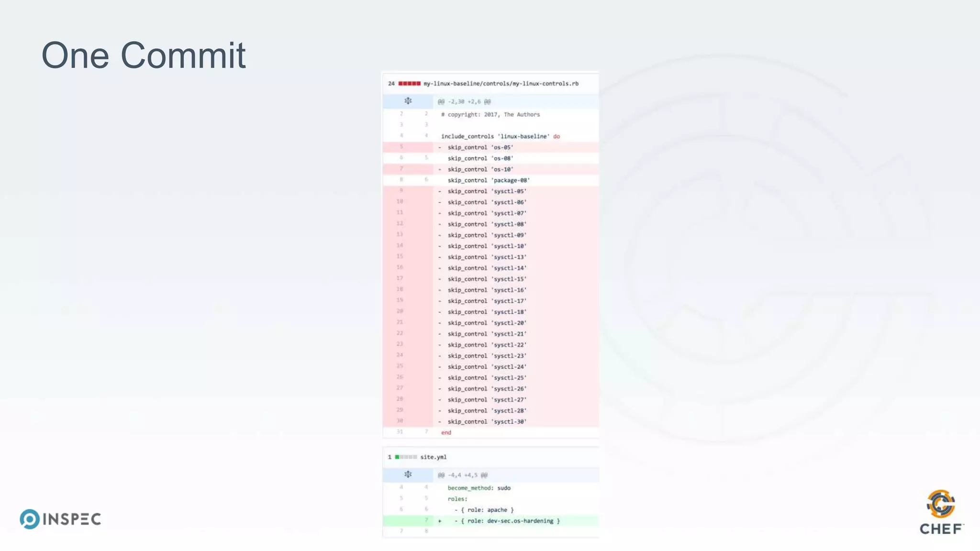
Task: Select the removed line skip_control 'sysctl-21'
Action: (490, 334)
